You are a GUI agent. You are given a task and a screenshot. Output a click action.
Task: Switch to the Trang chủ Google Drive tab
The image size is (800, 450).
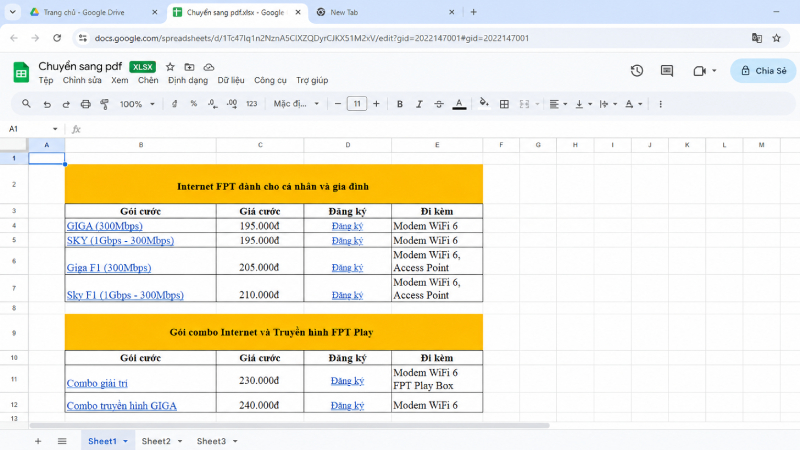coord(92,12)
